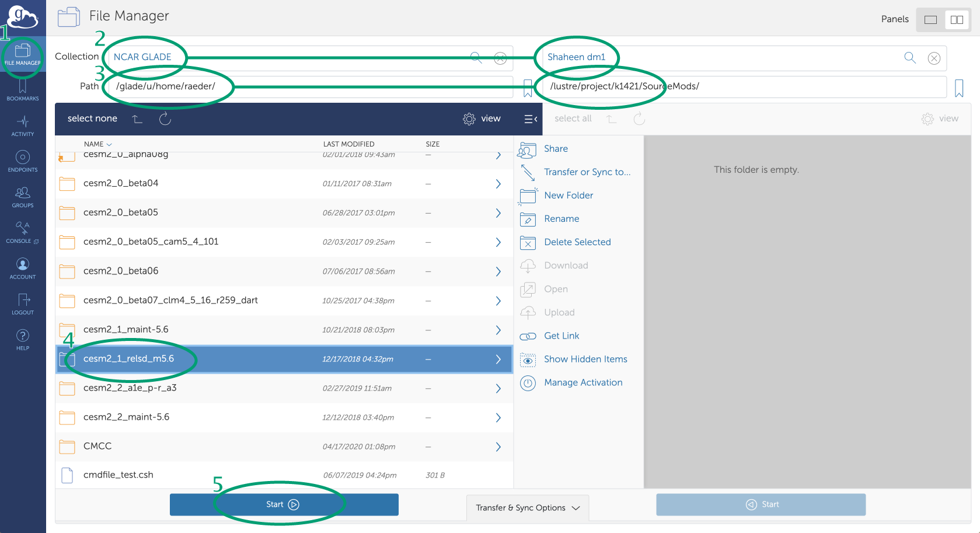Click the Shaheen dm1 collection field
This screenshot has height=533, width=980.
[x=724, y=57]
